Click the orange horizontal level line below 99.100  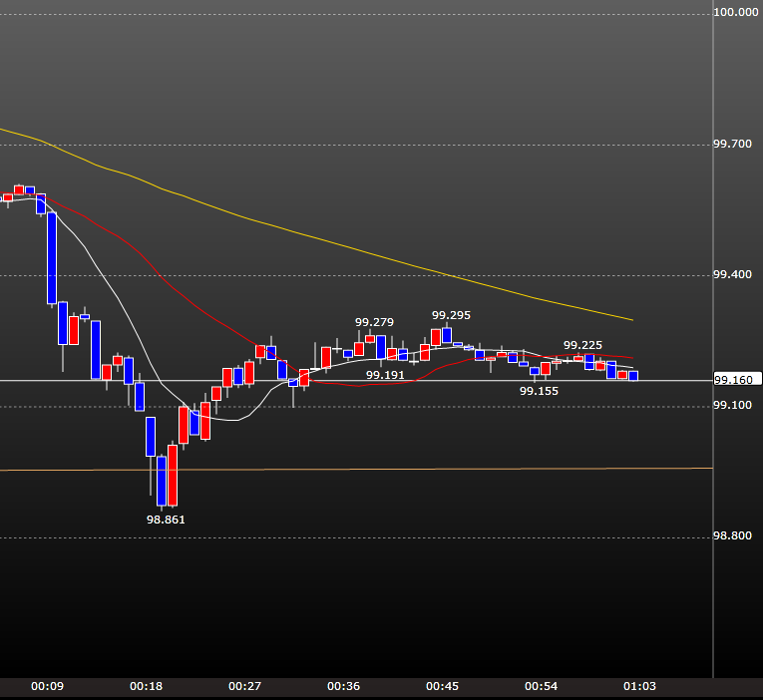(356, 469)
